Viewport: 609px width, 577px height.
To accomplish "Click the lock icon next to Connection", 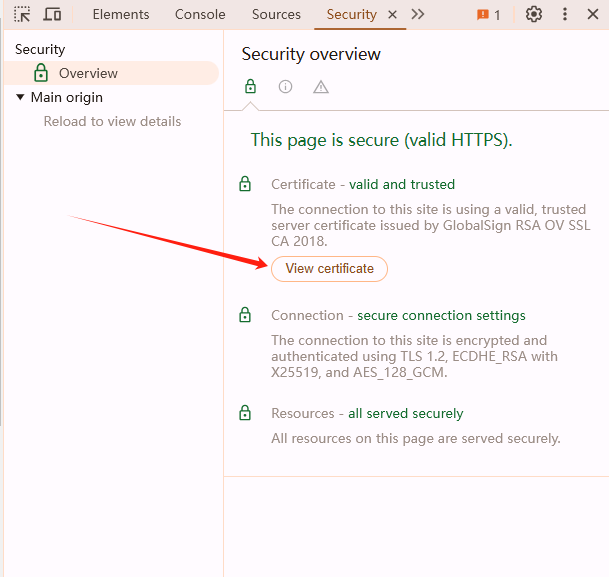I will pos(245,315).
